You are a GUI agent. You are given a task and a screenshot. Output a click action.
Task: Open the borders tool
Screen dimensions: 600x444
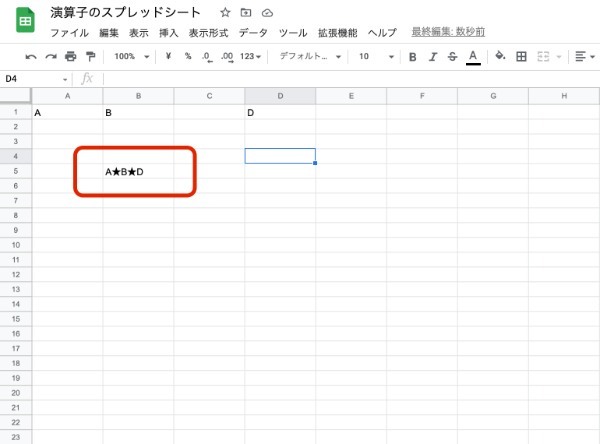[x=521, y=57]
